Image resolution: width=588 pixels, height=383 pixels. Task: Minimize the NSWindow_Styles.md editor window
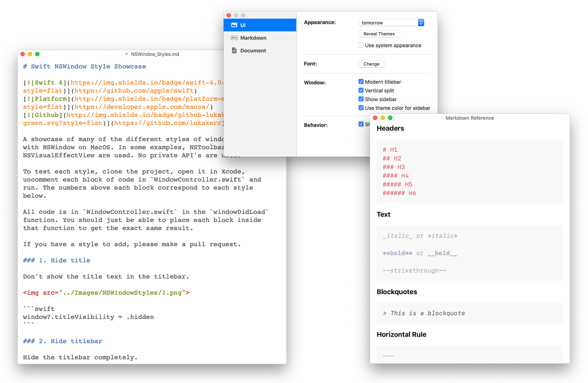tap(30, 54)
